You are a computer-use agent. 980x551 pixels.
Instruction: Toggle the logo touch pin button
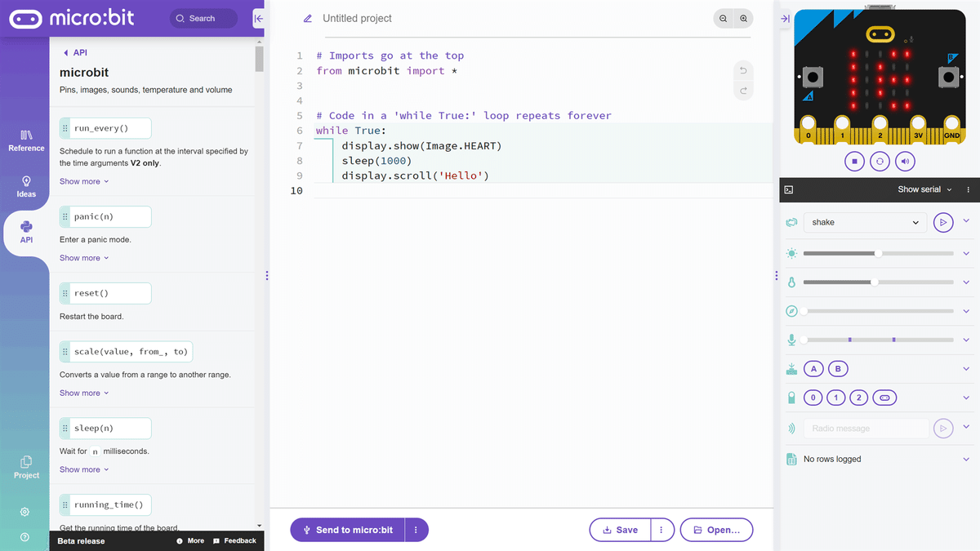[885, 398]
